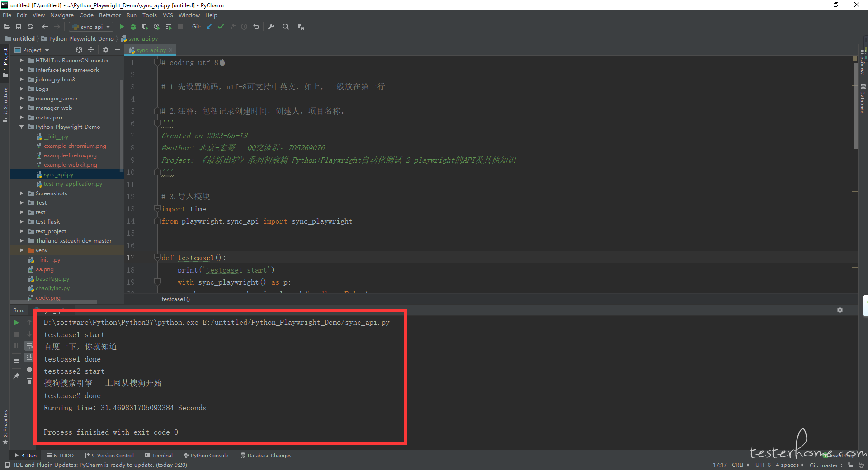The image size is (868, 470).
Task: Close the sync_api.py editor tab
Action: [170, 50]
